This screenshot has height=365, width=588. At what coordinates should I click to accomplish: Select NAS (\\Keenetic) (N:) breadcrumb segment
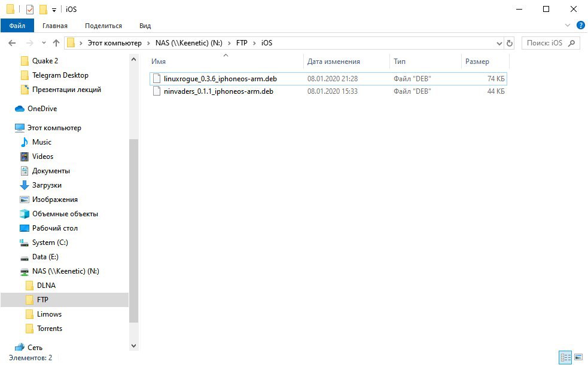point(189,43)
